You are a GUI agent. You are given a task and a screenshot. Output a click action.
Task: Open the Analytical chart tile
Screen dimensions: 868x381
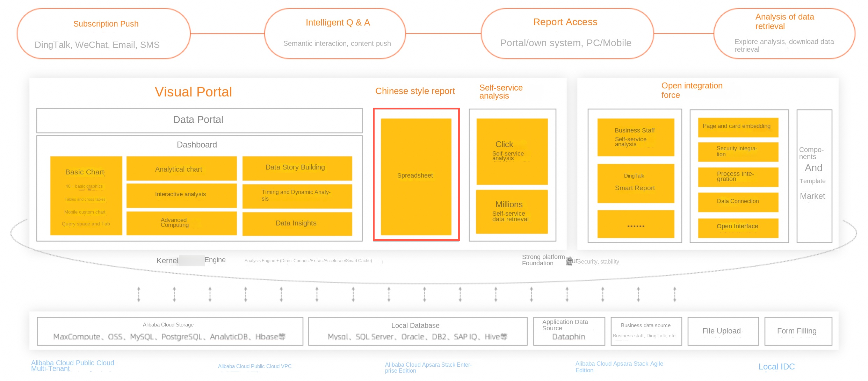[x=181, y=169]
